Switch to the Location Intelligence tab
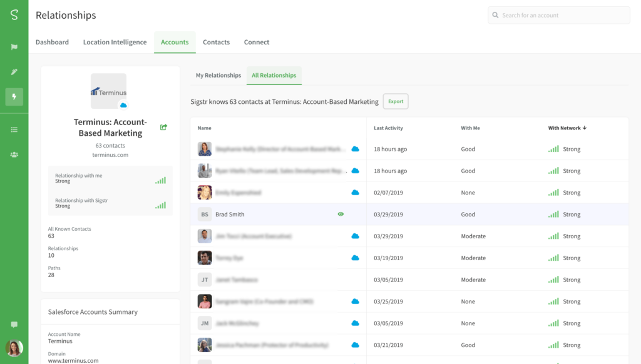This screenshot has height=364, width=641. pos(115,42)
